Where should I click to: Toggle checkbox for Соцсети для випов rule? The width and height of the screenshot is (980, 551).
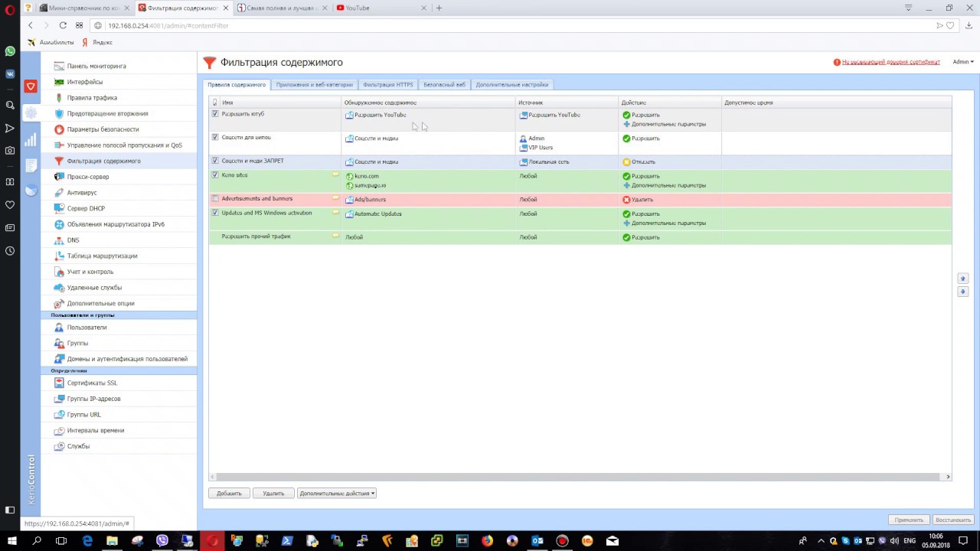215,137
